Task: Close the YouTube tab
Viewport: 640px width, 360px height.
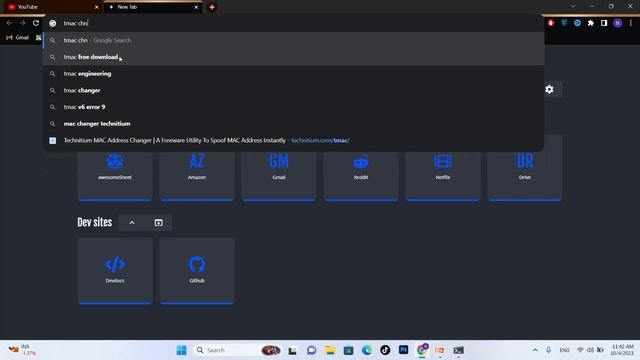Action: coord(96,7)
